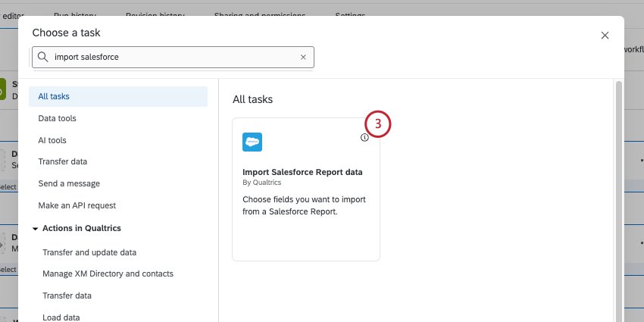Viewport: 644px width, 322px height.
Task: Close the Choose a task dialog
Action: [x=605, y=35]
